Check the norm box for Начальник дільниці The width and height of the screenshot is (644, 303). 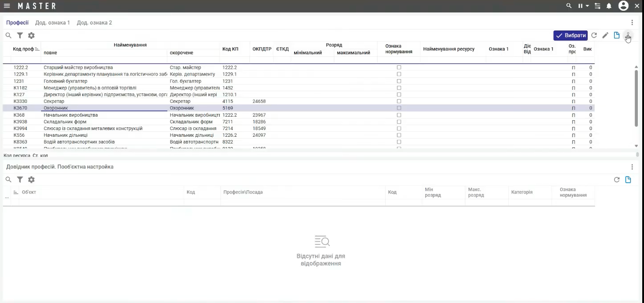[399, 135]
